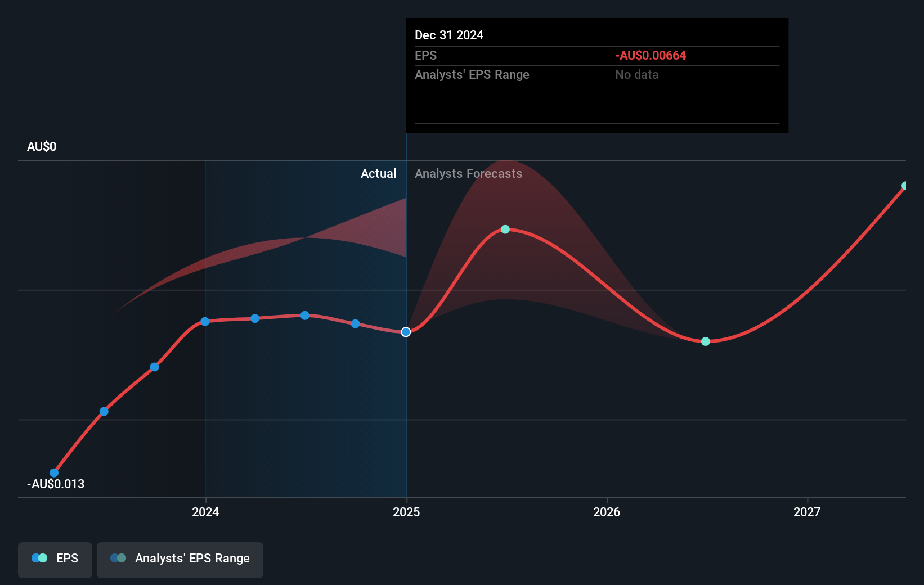
Task: Click the Dec 31 2024 tooltip header
Action: [x=449, y=35]
